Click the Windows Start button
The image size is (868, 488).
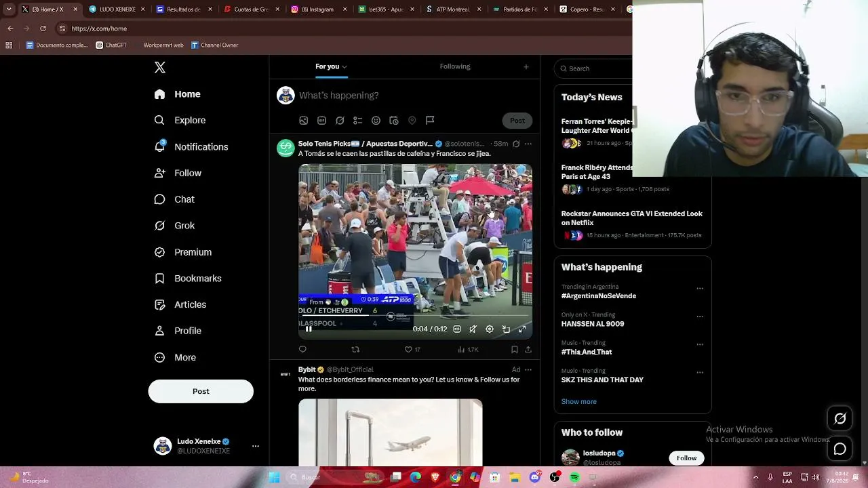coord(274,478)
